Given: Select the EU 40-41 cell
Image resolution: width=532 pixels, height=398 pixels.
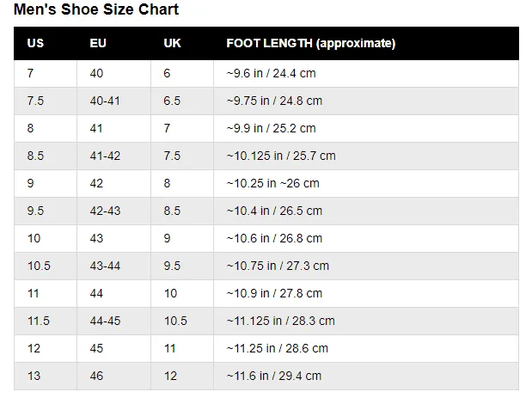Looking at the screenshot, I should (x=105, y=101).
